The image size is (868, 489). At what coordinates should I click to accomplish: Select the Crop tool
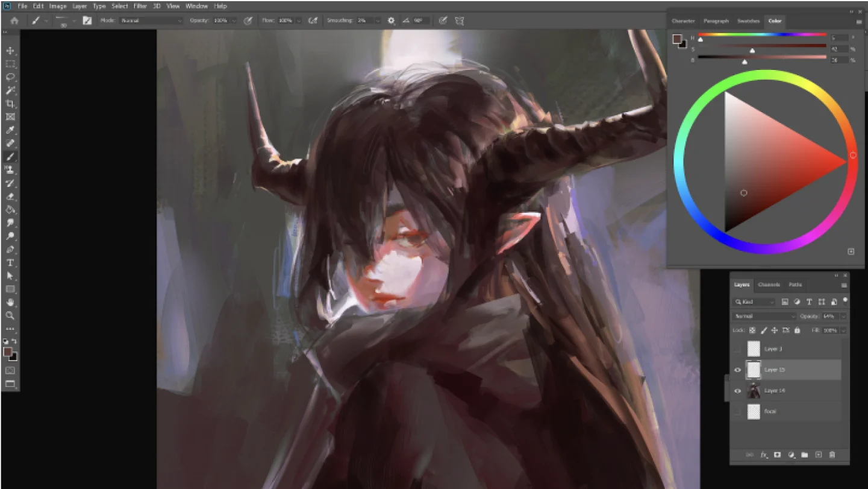click(10, 104)
